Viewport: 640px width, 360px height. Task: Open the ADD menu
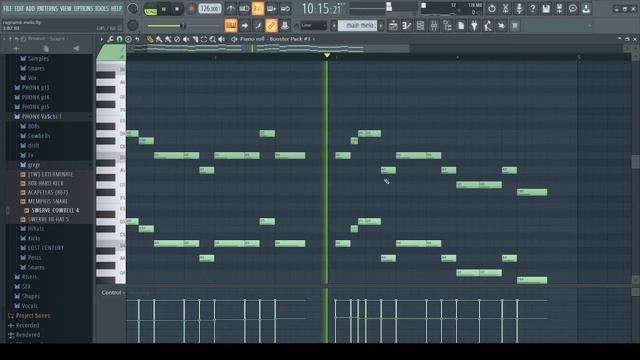point(31,9)
